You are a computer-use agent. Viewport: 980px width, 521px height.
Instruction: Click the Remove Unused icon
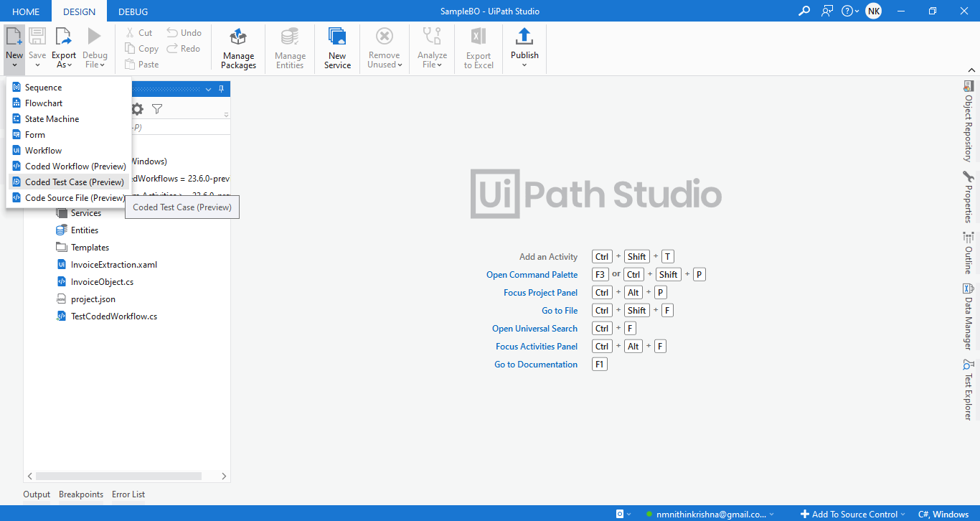[x=385, y=37]
